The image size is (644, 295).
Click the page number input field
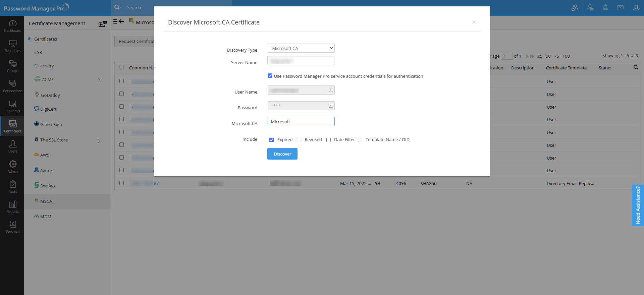click(506, 56)
